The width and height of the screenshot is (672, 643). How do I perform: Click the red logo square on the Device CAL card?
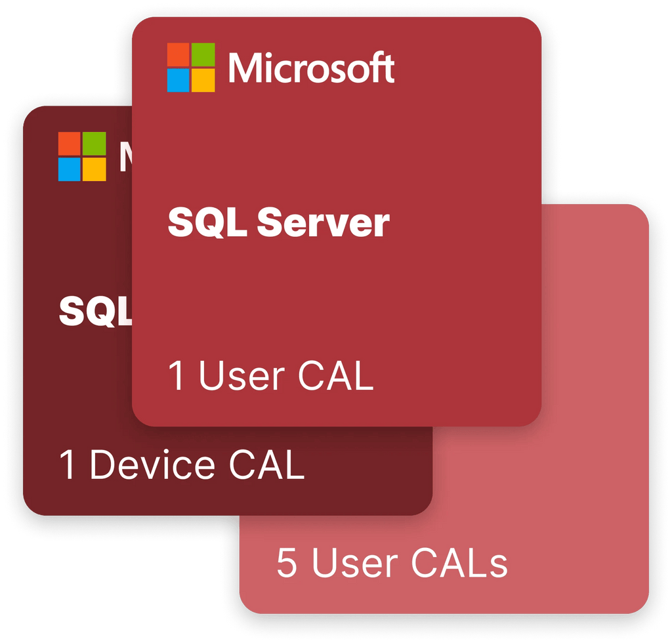[x=70, y=144]
